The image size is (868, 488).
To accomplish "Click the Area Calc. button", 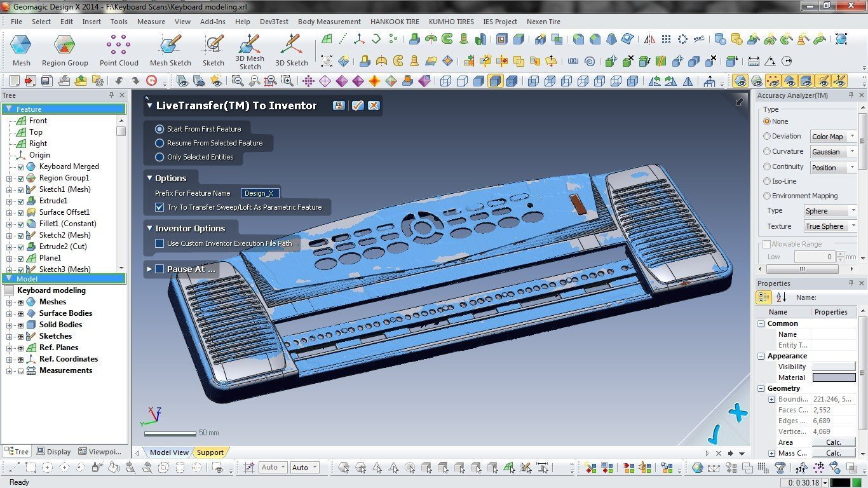I will pyautogui.click(x=834, y=442).
